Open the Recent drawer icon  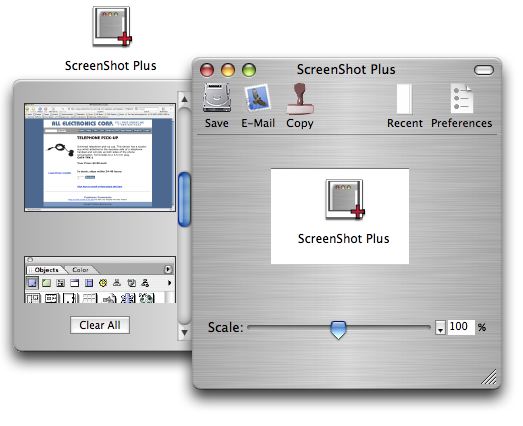pos(404,99)
